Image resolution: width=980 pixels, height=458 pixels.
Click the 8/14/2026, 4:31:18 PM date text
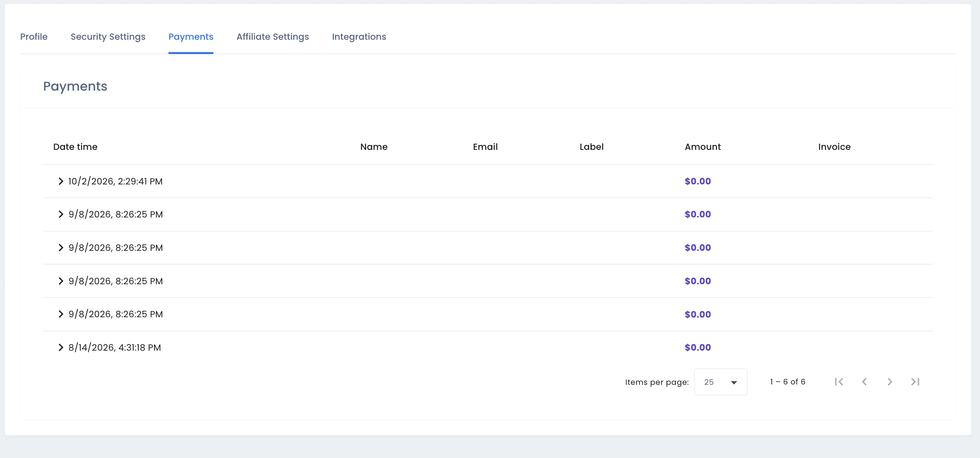pos(115,347)
